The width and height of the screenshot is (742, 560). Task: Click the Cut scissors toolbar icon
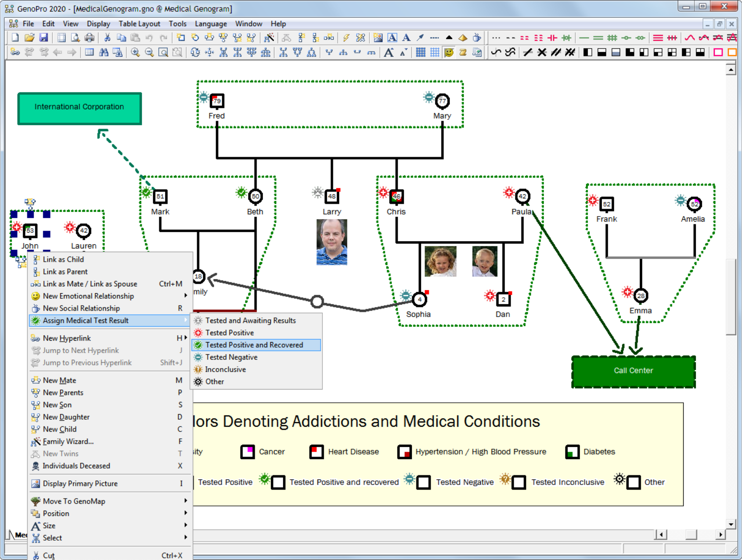pos(107,37)
